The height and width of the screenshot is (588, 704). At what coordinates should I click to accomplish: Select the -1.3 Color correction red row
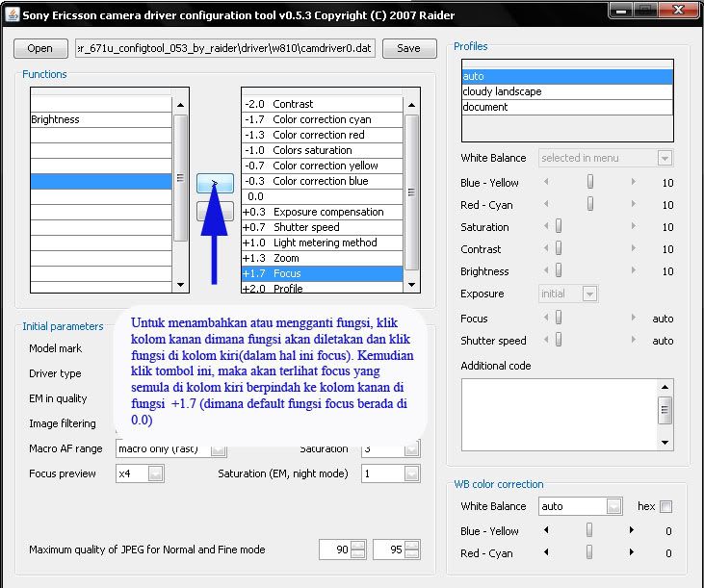322,135
